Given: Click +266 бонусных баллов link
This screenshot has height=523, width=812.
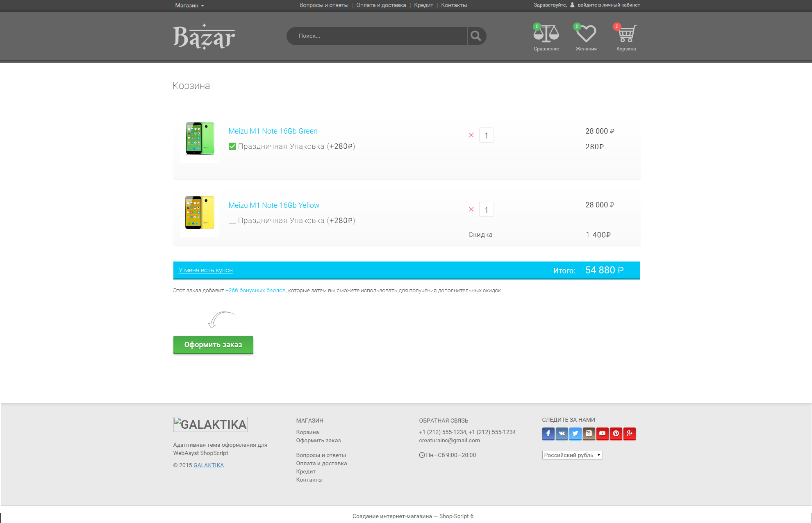Looking at the screenshot, I should click(256, 291).
